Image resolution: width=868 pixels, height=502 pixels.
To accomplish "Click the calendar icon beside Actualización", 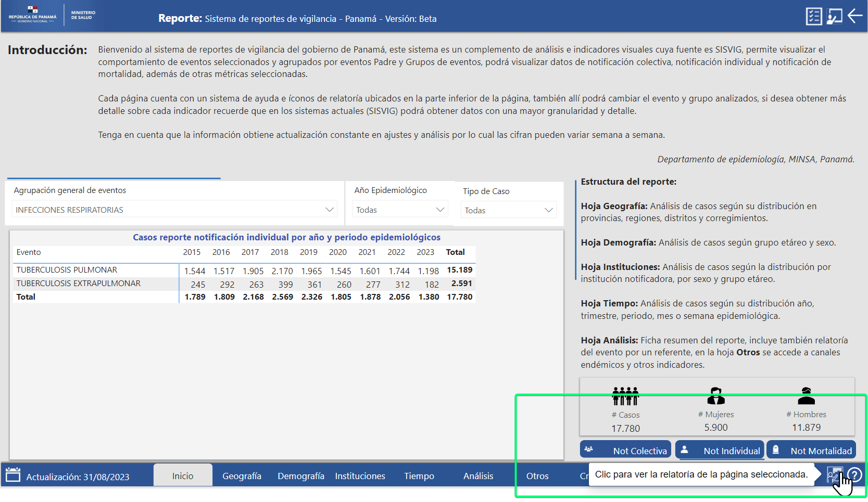I will 13,474.
